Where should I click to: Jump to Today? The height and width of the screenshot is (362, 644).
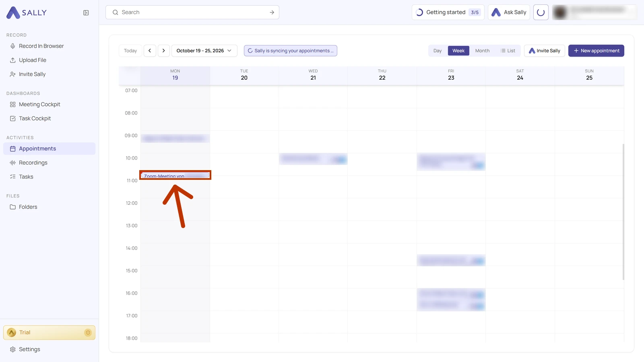[130, 51]
